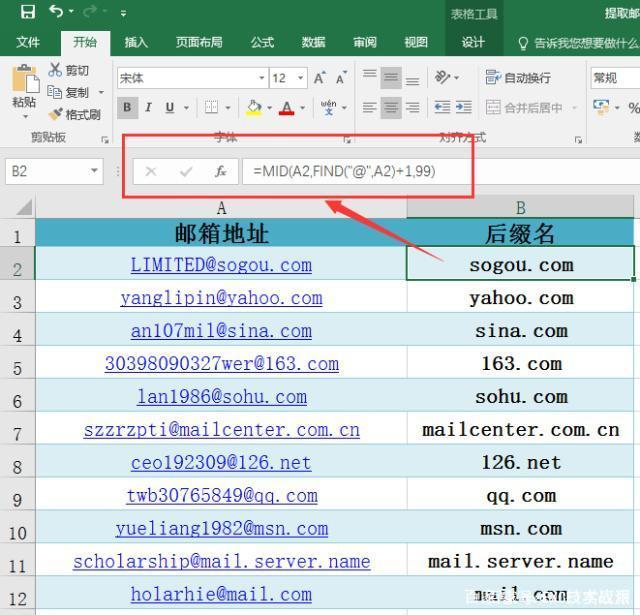Open the 字体 dialog launcher
The image size is (640, 615).
click(x=347, y=140)
